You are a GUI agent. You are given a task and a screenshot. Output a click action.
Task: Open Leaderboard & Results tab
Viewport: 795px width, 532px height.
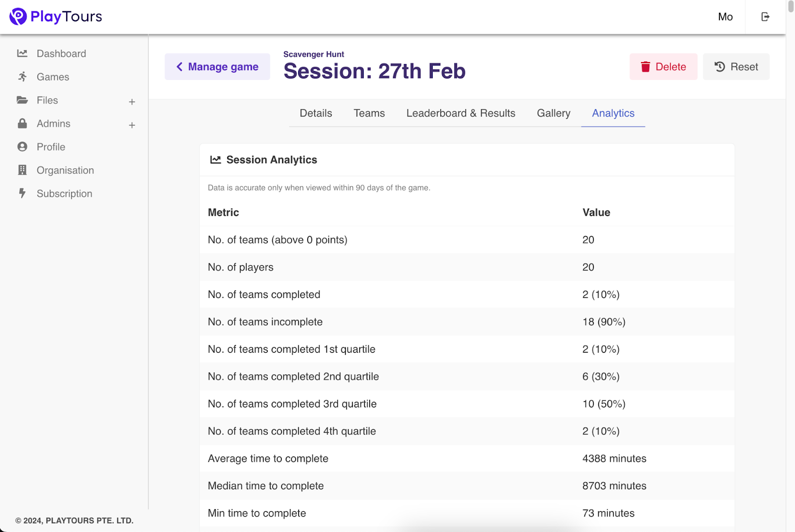coord(461,113)
